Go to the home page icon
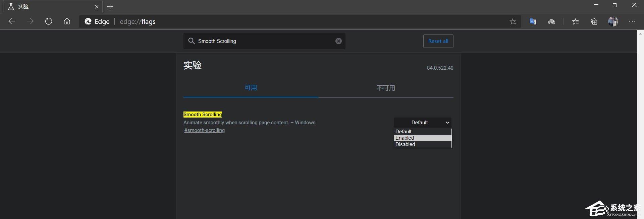This screenshot has width=644, height=219. (67, 21)
